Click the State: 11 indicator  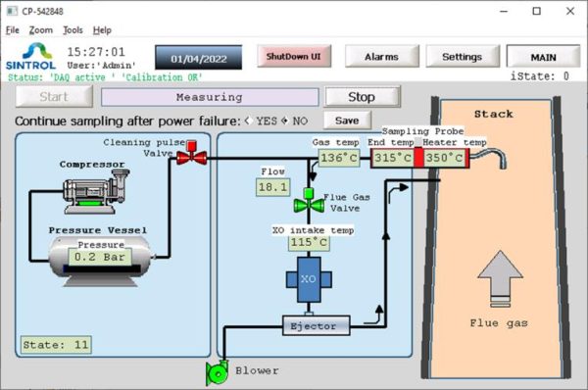pos(56,344)
